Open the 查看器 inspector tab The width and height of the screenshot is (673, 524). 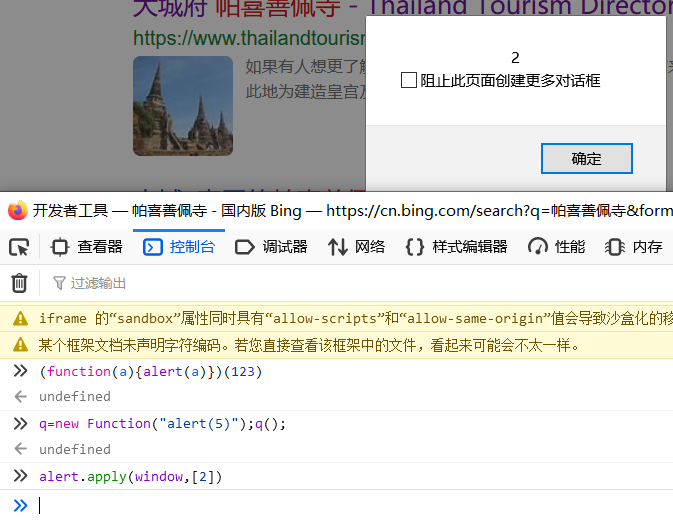click(87, 247)
